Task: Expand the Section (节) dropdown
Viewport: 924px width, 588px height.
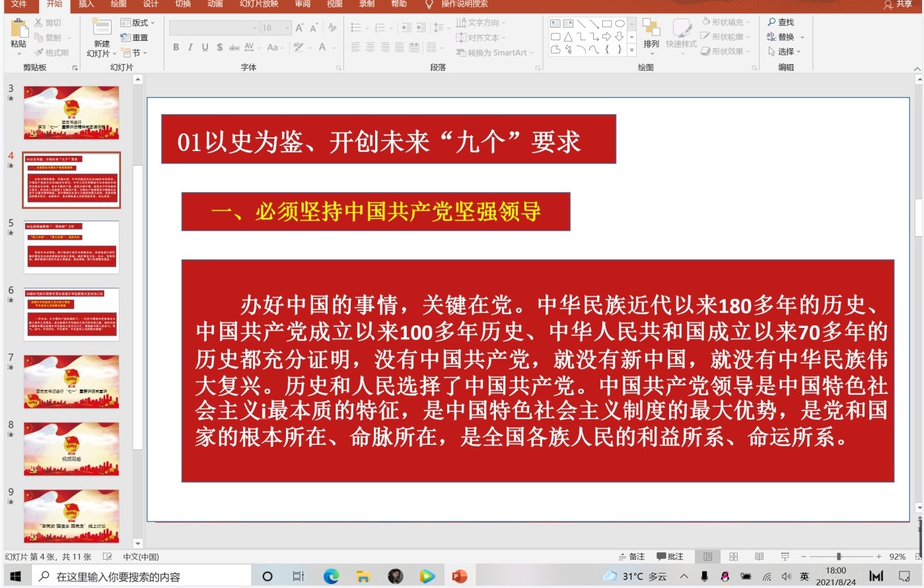Action: click(135, 53)
